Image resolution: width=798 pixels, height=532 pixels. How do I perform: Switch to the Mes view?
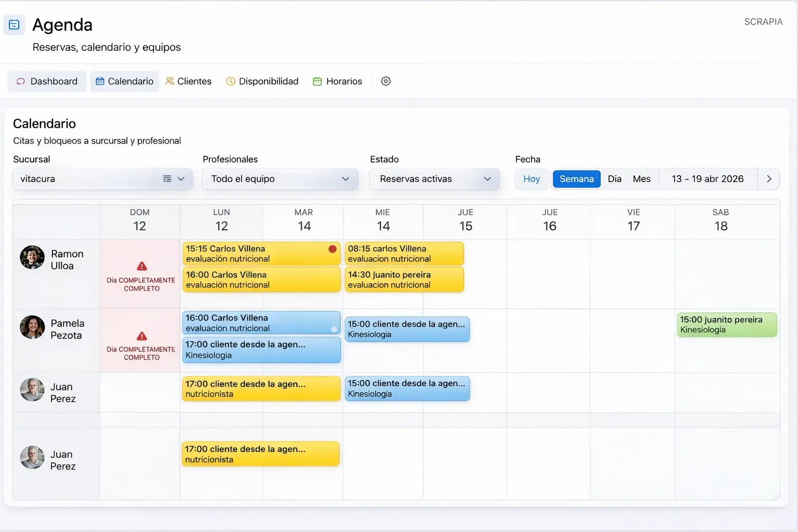642,179
